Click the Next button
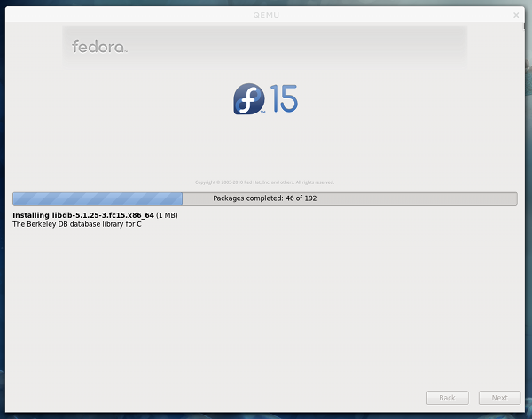The image size is (532, 419). [499, 398]
